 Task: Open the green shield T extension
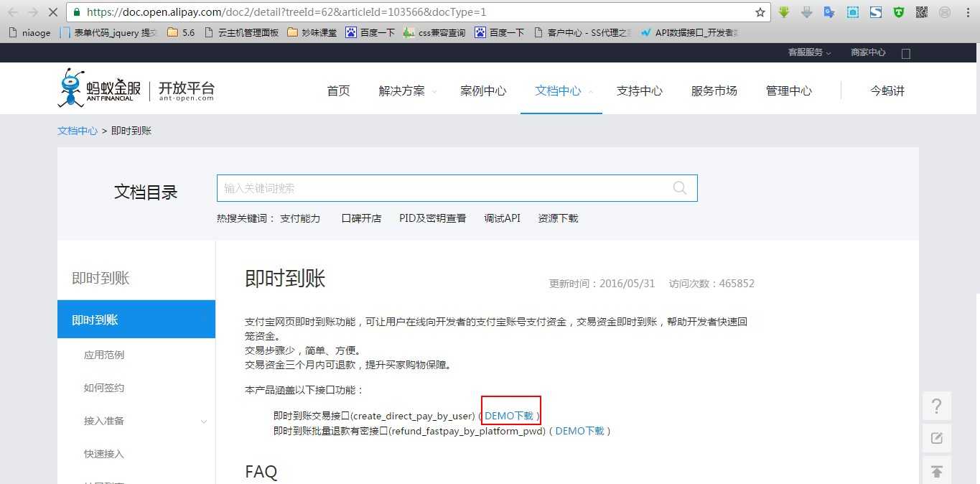pyautogui.click(x=898, y=12)
